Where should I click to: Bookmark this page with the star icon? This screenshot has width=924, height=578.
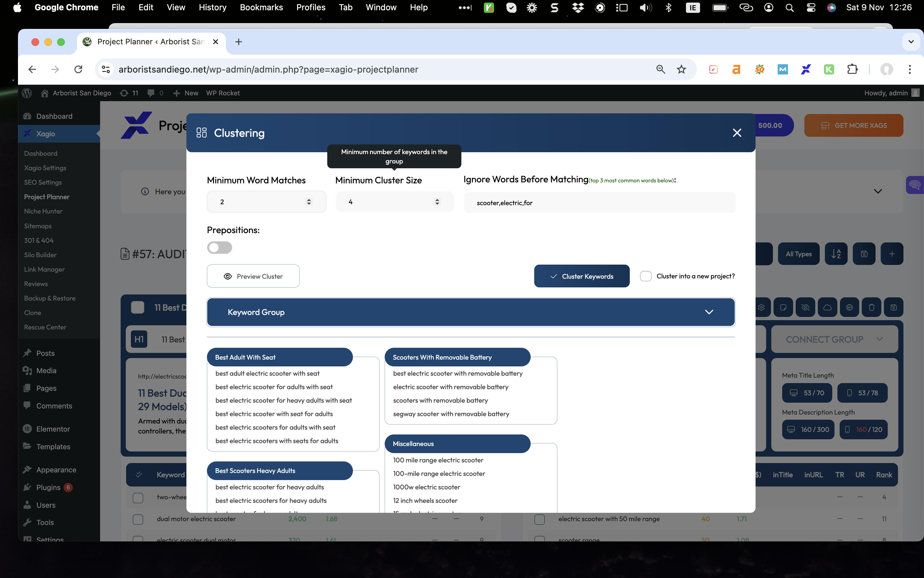click(681, 69)
